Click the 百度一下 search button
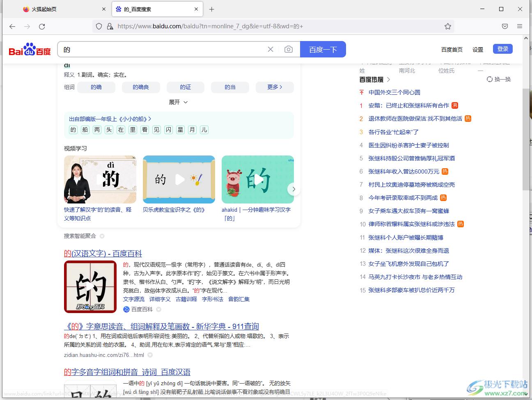 tap(323, 49)
